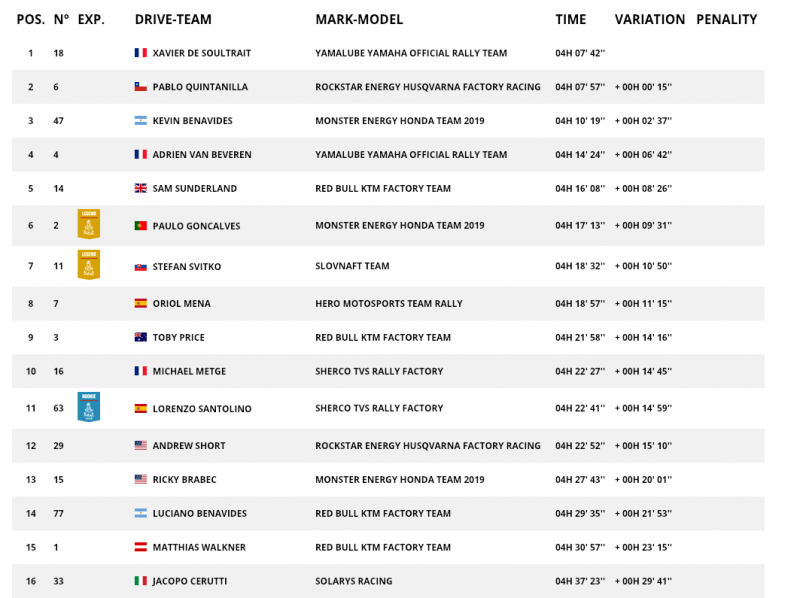Viewport: 800px width, 598px height.
Task: Click the Legend badge beside Stefan Svitko
Action: pyautogui.click(x=89, y=264)
